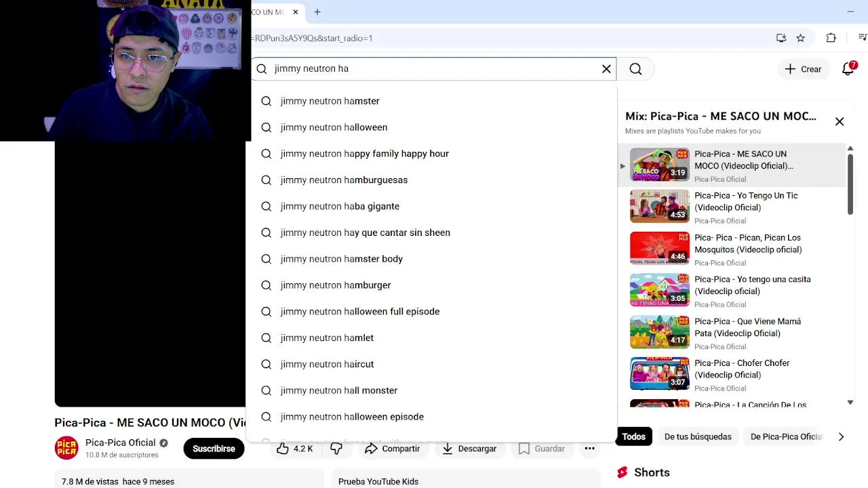The height and width of the screenshot is (488, 868).
Task: Select suggestion 'jimmy neutron hamster'
Action: pos(432,101)
